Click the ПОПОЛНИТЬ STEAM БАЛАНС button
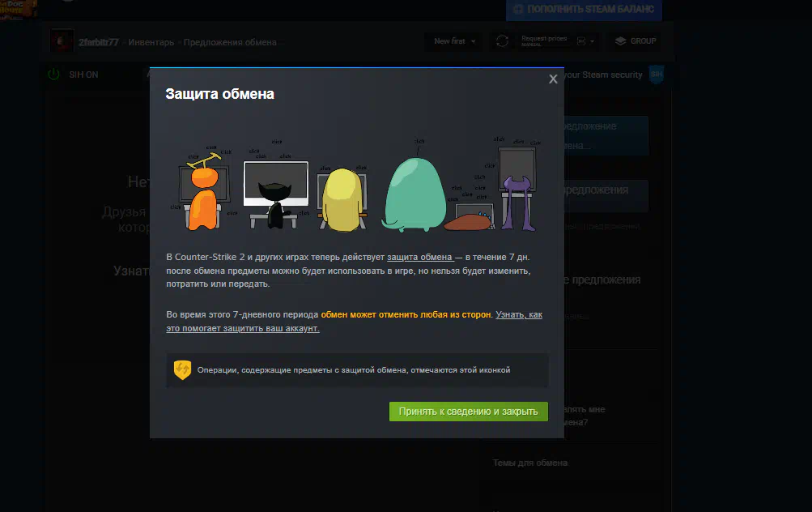This screenshot has height=512, width=812. coord(584,10)
